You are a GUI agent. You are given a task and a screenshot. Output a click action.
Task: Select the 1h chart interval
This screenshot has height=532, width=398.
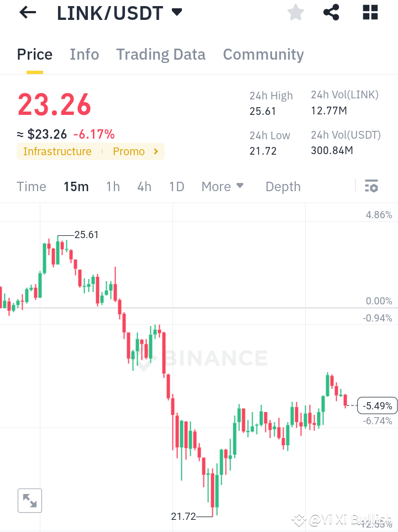(x=113, y=187)
